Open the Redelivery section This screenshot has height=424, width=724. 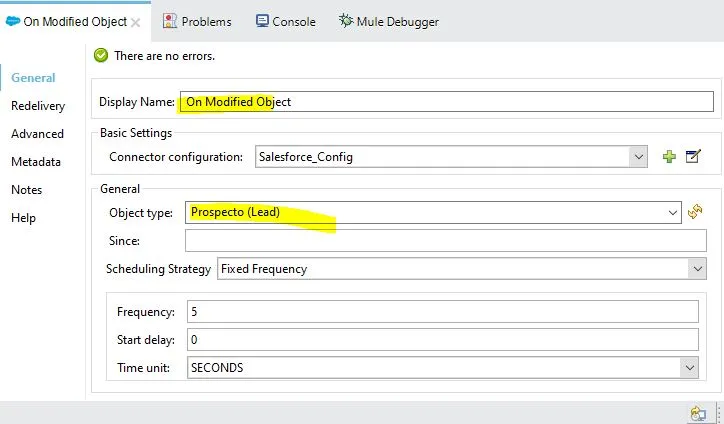point(38,106)
